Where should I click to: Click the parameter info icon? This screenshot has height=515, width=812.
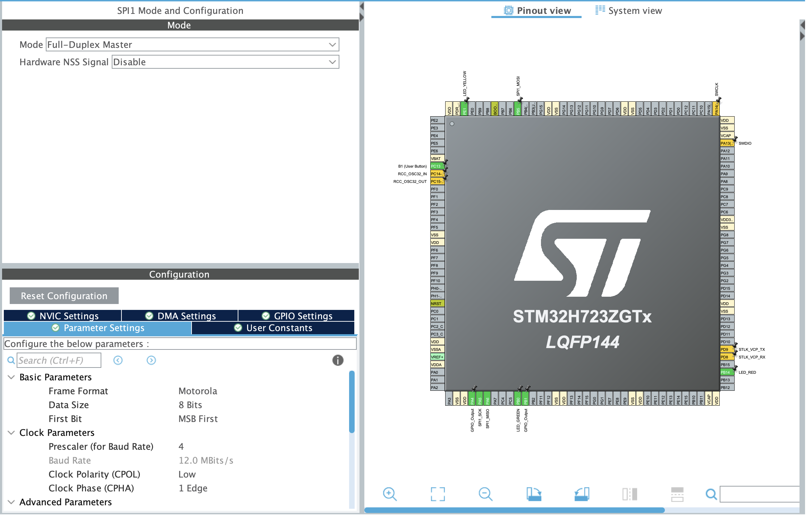(338, 360)
